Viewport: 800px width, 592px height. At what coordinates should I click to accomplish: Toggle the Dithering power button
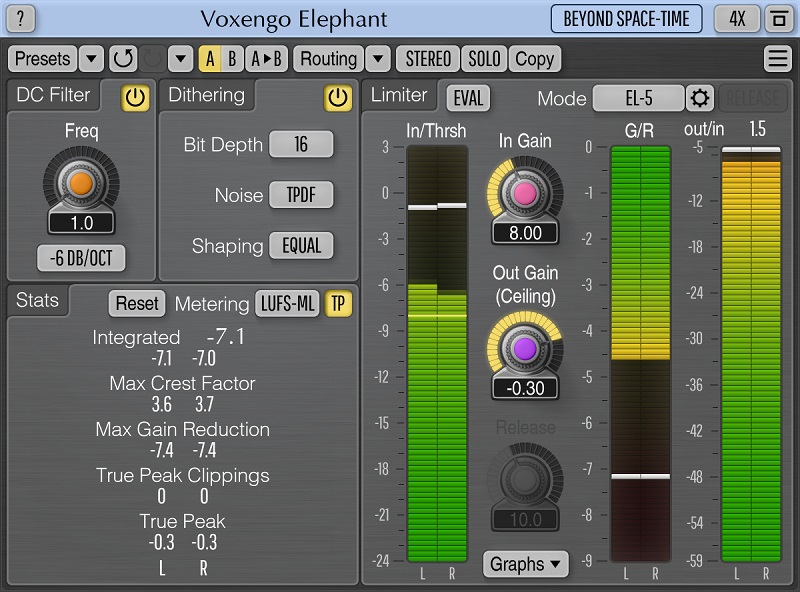338,97
